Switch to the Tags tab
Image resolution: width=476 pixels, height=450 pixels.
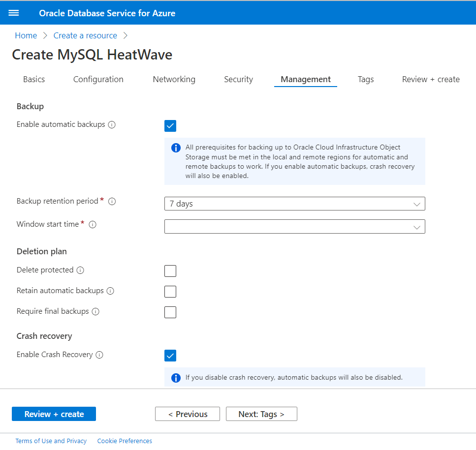tap(366, 80)
